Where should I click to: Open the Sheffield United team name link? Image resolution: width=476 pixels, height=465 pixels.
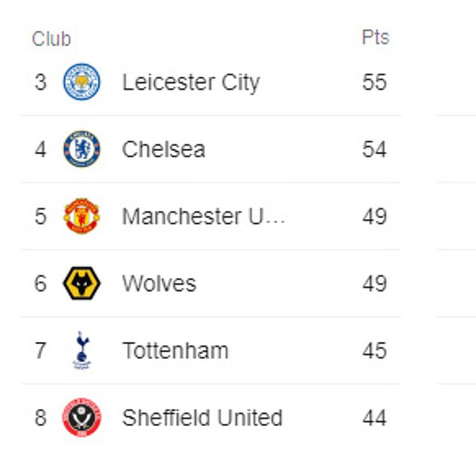(x=202, y=418)
